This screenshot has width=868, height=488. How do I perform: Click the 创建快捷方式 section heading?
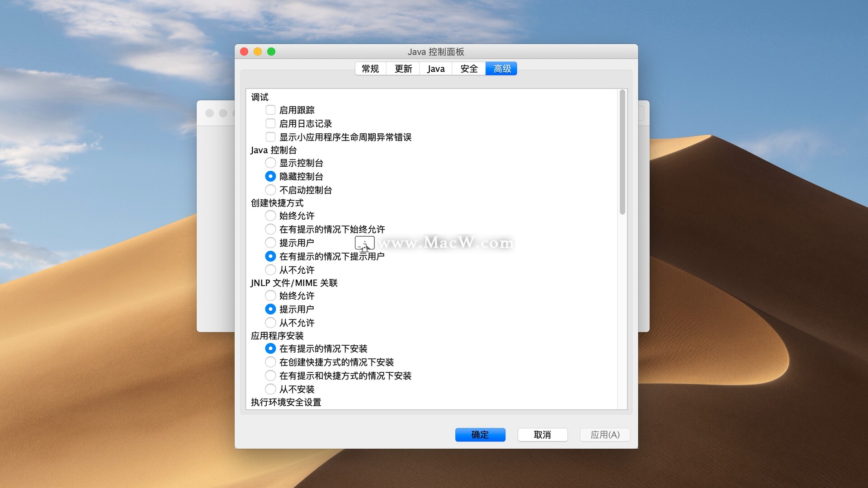click(277, 203)
